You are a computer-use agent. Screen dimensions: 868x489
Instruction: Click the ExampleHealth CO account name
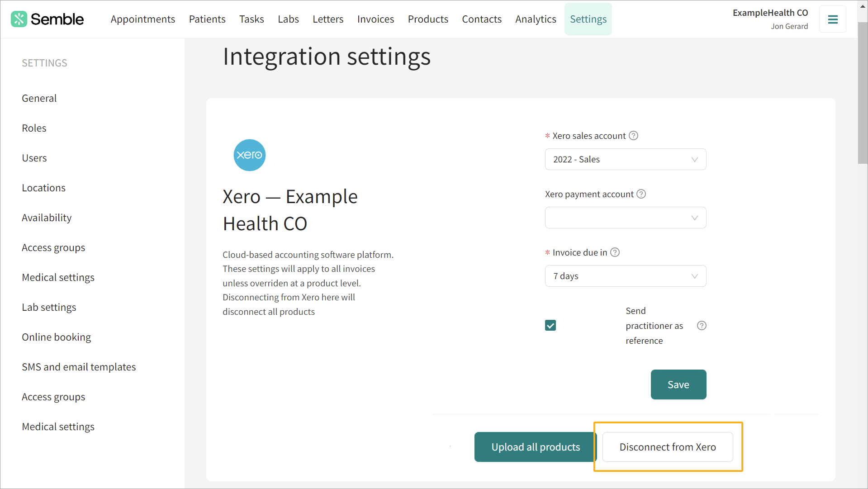[x=770, y=13]
